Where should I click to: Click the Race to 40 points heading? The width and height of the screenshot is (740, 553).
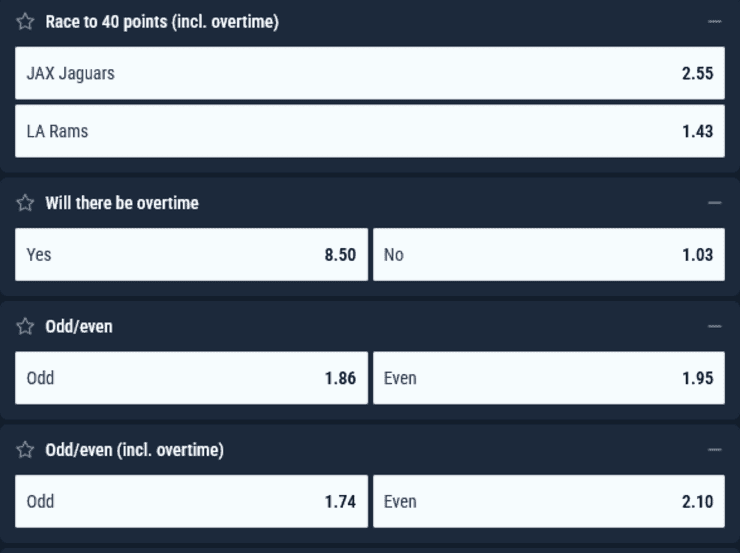coord(162,22)
